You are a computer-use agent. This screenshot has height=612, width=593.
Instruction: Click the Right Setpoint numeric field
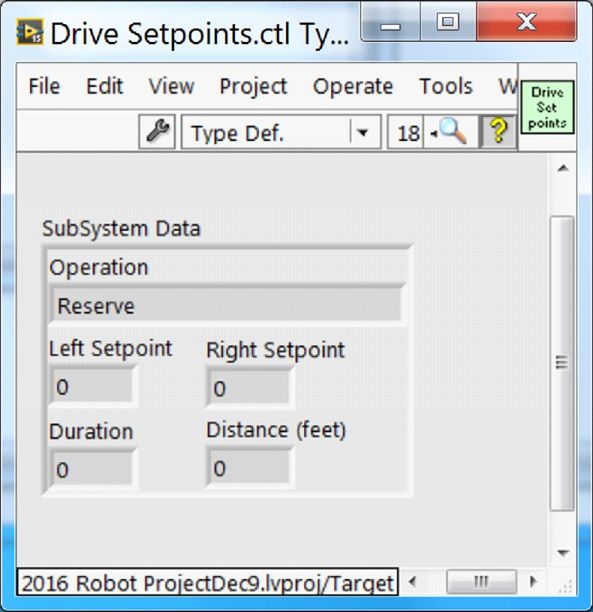click(x=250, y=387)
